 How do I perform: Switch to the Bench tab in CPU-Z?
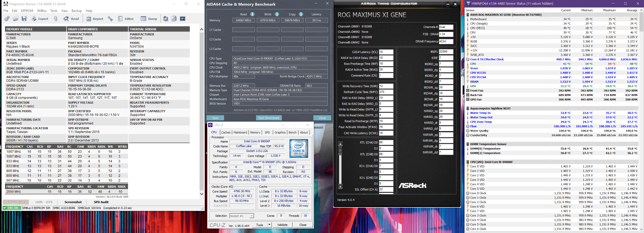tap(292, 133)
